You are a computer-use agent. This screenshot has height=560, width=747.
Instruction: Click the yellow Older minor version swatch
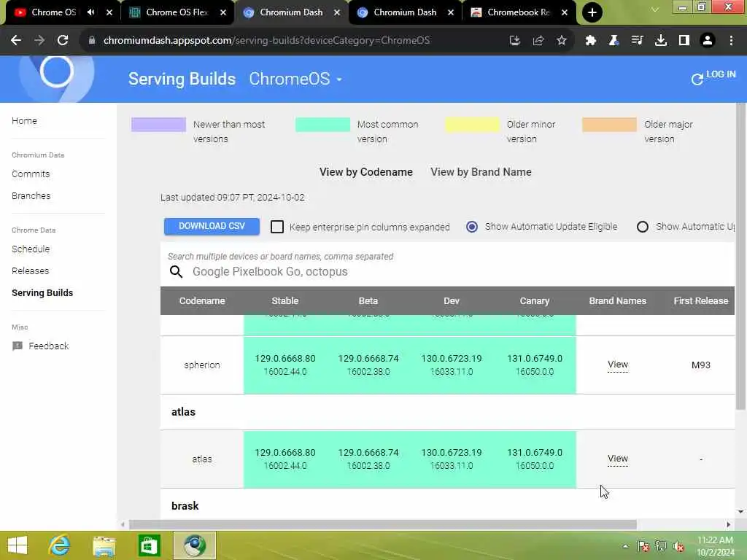473,125
